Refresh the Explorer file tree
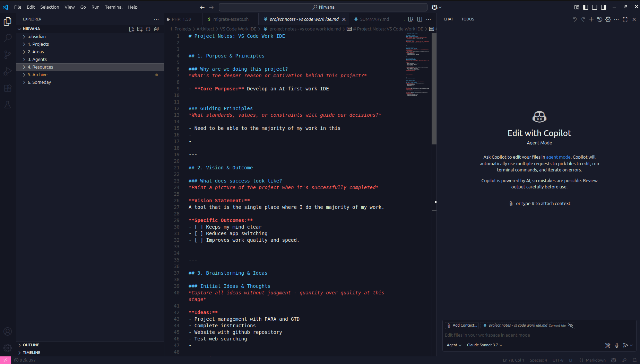The height and width of the screenshot is (364, 640). tap(148, 29)
